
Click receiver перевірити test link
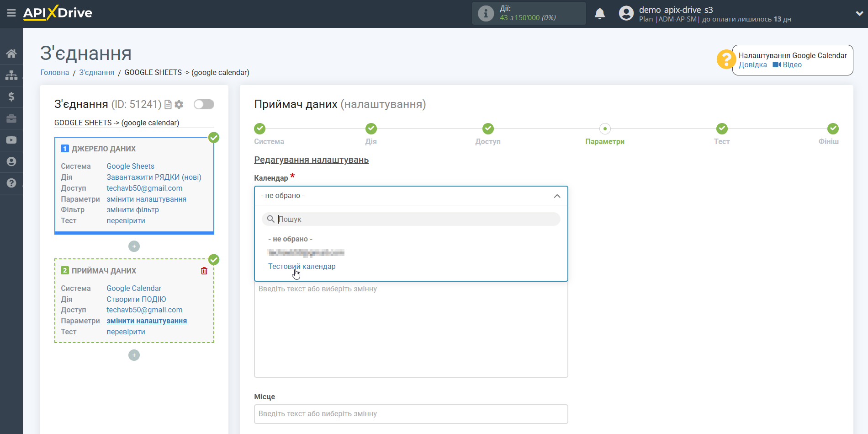(x=126, y=332)
